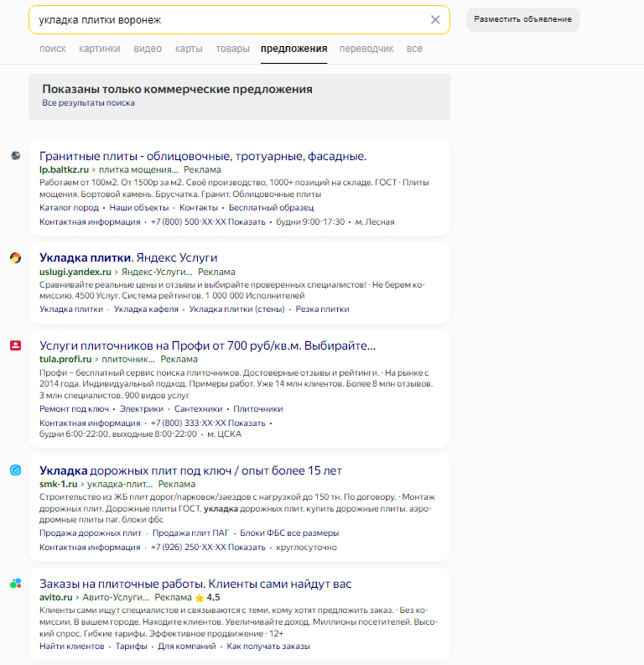The image size is (644, 665).
Task: Click tula.profi.ru domain link
Action: click(65, 359)
